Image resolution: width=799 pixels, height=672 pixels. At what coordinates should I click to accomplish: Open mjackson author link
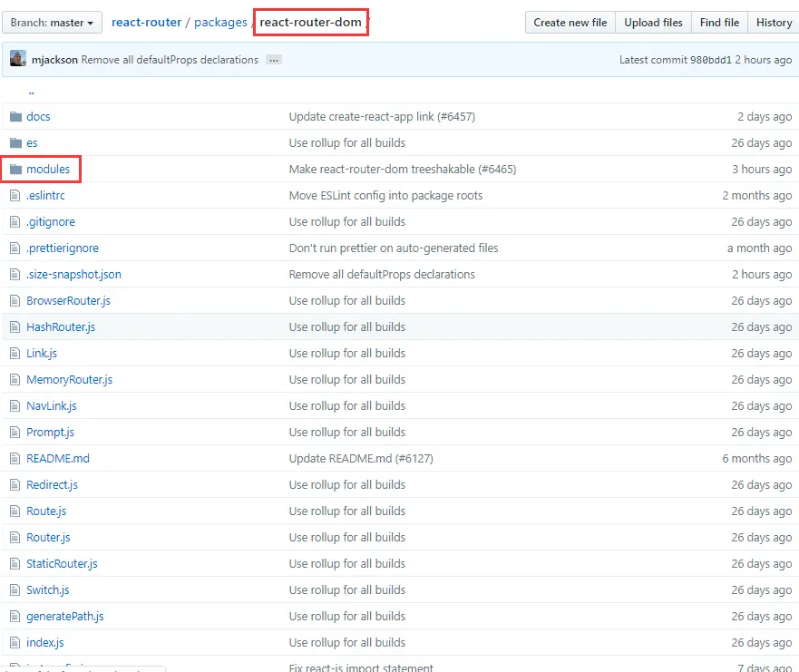pos(54,60)
